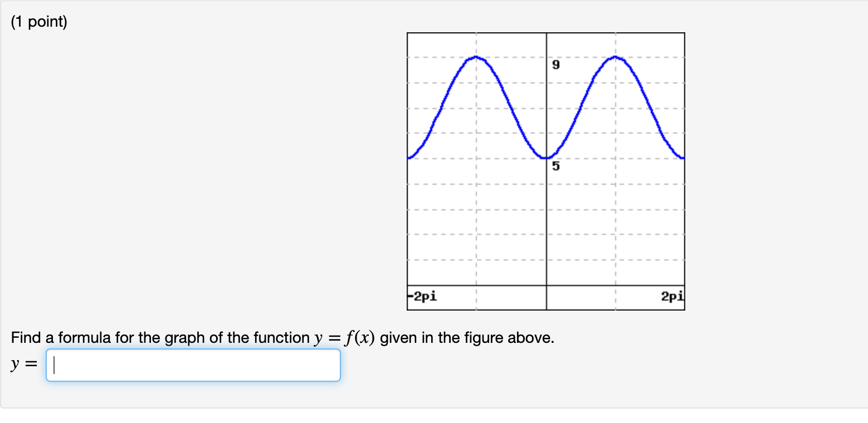Click the trough of curve near origin
The image size is (868, 423).
pyautogui.click(x=547, y=158)
